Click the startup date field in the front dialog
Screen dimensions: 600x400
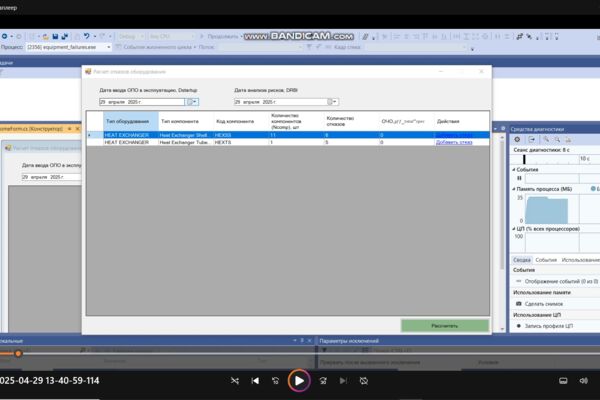[142, 102]
